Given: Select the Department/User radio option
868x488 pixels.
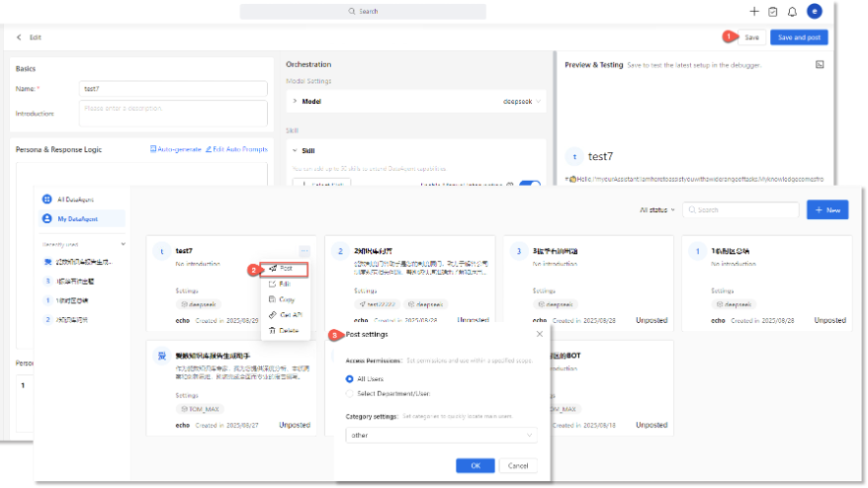Looking at the screenshot, I should [350, 393].
